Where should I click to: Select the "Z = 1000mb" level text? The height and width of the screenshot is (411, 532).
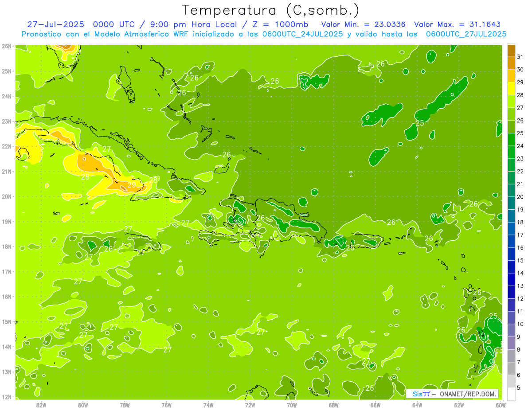280,24
